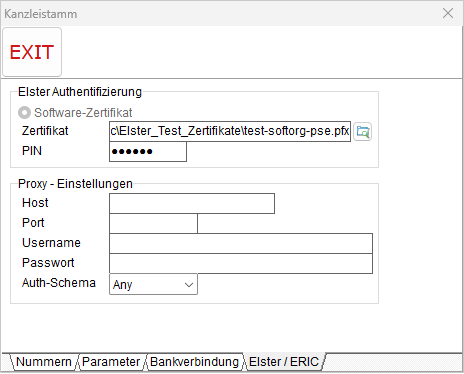Click the proxy Passwort input field

point(241,263)
